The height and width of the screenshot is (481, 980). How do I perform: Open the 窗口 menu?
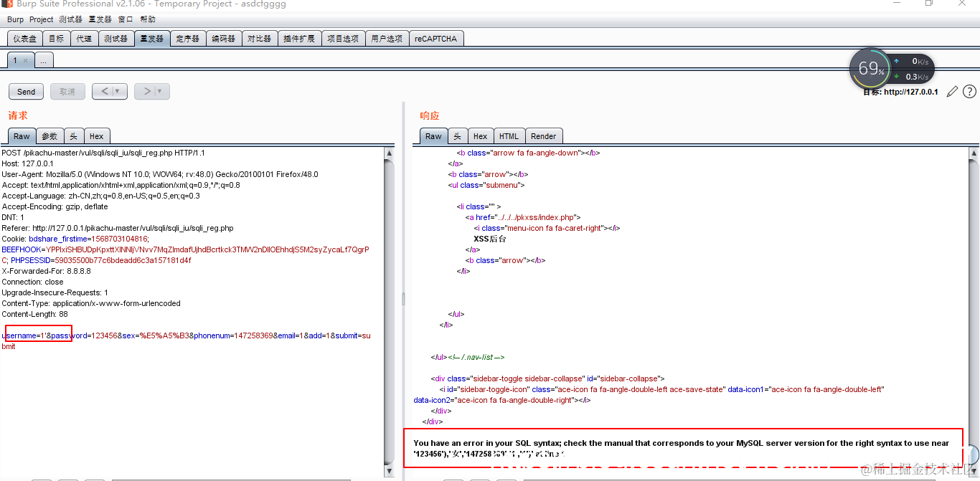pyautogui.click(x=126, y=19)
